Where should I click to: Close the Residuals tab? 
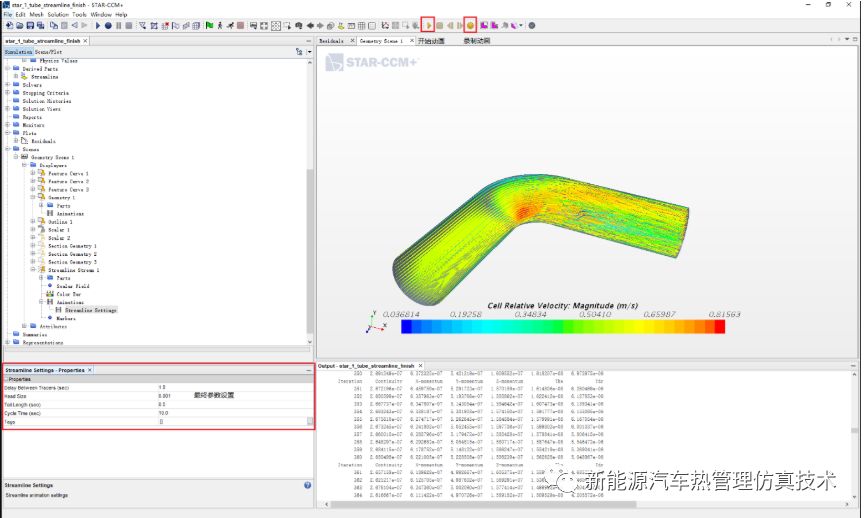[x=353, y=41]
